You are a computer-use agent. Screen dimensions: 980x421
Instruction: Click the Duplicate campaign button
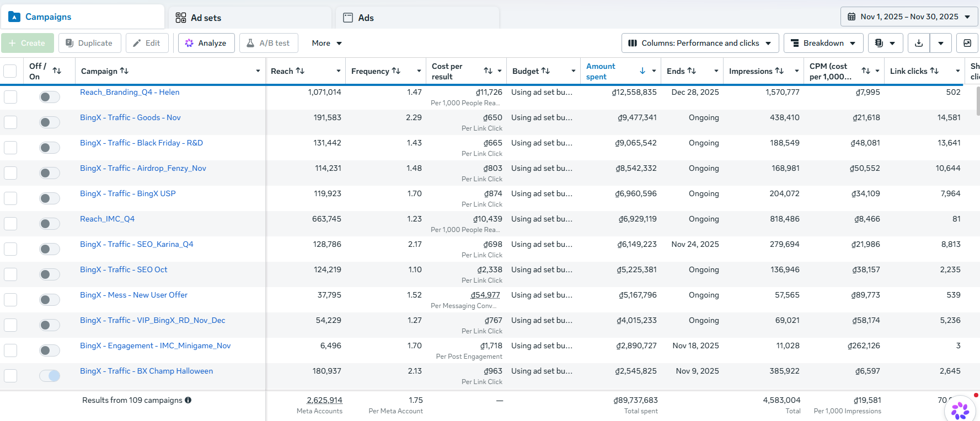click(x=89, y=43)
